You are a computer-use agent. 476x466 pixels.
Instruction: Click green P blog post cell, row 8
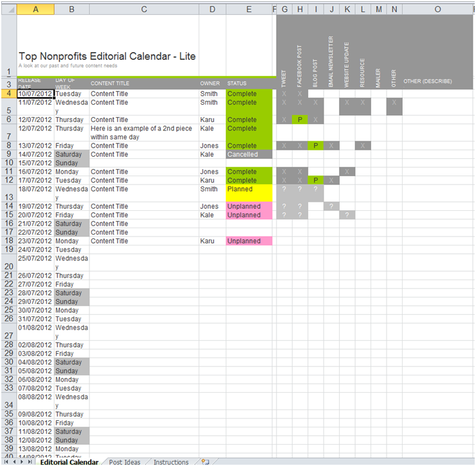pos(316,146)
